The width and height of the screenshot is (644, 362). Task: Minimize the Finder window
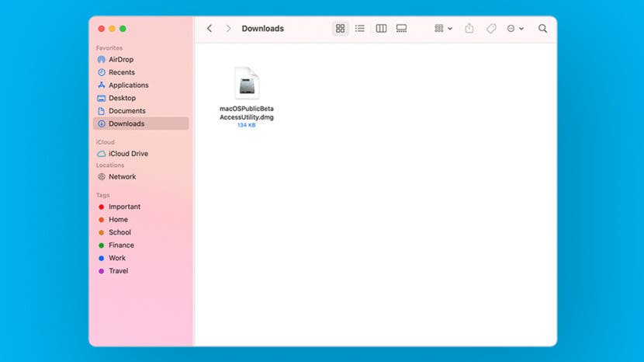113,29
